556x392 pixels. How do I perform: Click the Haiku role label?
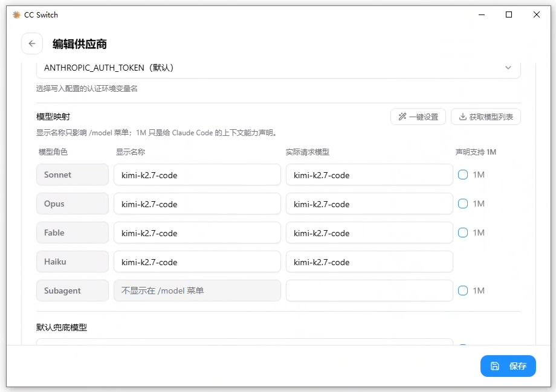coord(73,262)
